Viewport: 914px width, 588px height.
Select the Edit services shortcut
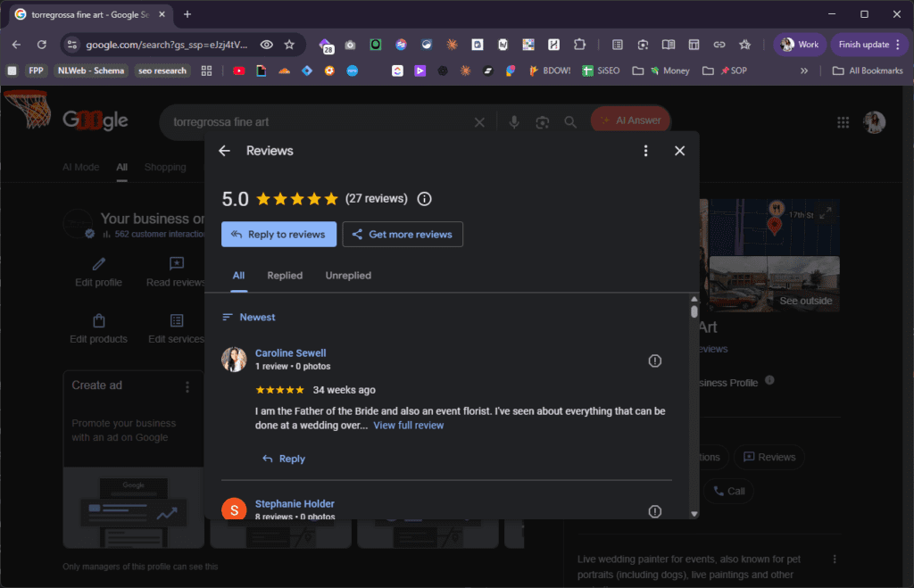[175, 326]
